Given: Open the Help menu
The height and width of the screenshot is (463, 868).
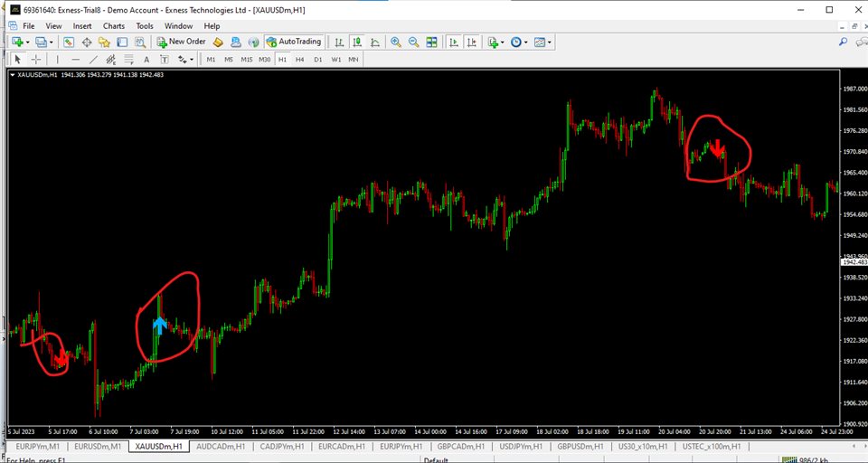Looking at the screenshot, I should (x=212, y=26).
